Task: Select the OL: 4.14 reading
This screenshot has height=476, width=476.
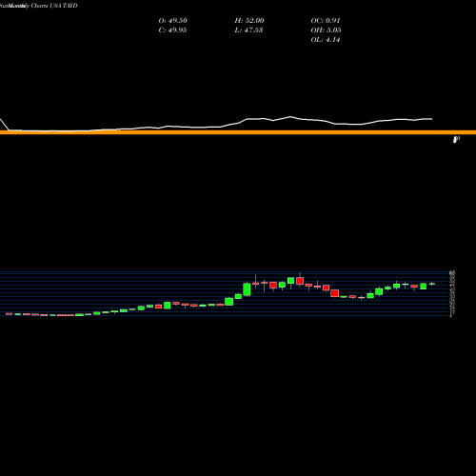Action: 326,40
